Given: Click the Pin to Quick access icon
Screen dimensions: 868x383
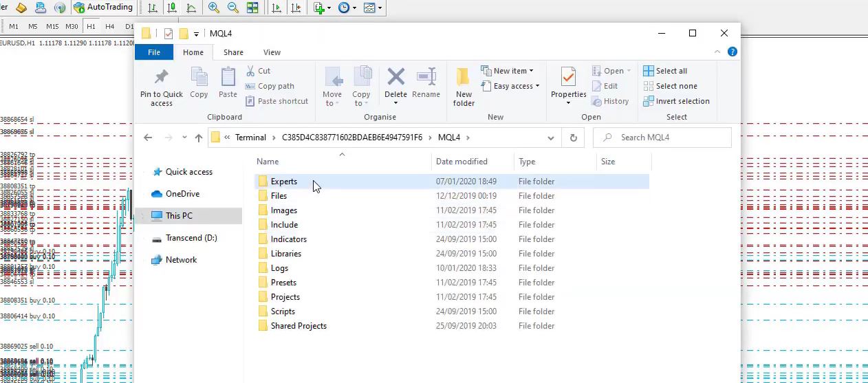Looking at the screenshot, I should point(162,77).
